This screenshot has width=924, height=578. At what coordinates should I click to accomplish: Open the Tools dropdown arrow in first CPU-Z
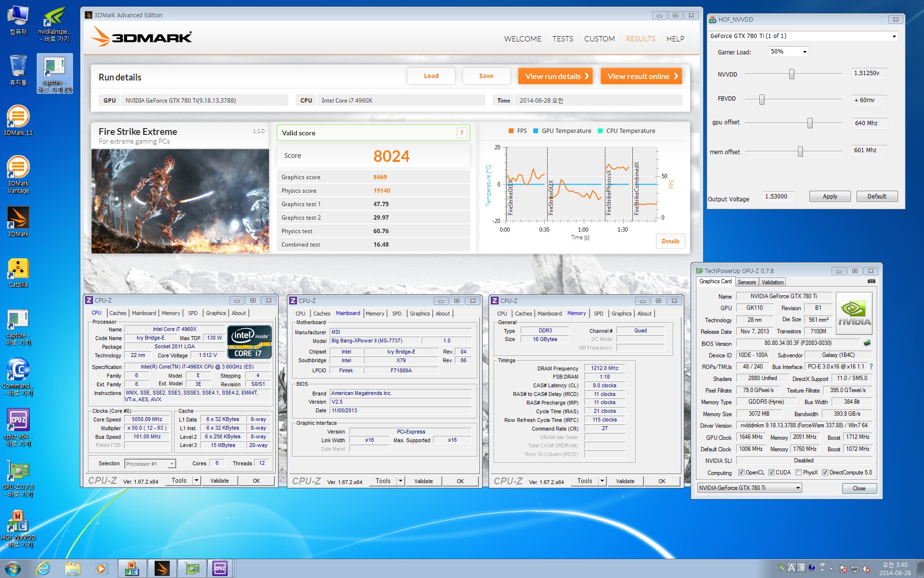tap(196, 480)
